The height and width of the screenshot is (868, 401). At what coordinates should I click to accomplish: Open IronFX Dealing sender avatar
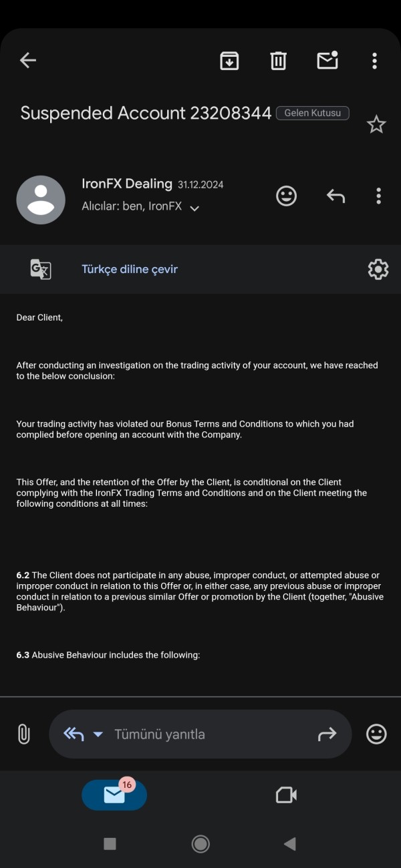[41, 200]
